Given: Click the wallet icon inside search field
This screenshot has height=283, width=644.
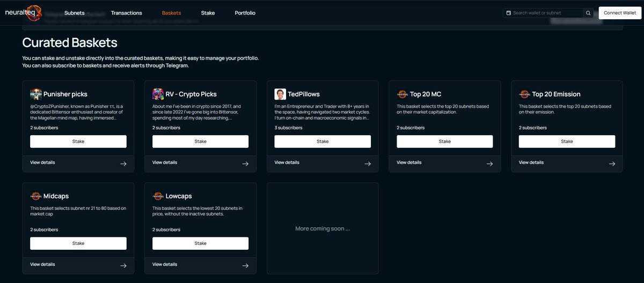Looking at the screenshot, I should 509,13.
